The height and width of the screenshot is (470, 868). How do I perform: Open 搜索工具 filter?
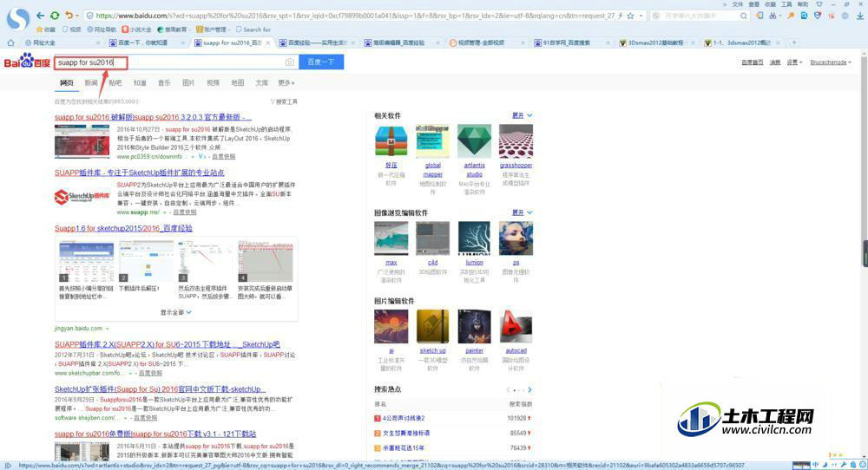click(x=284, y=101)
